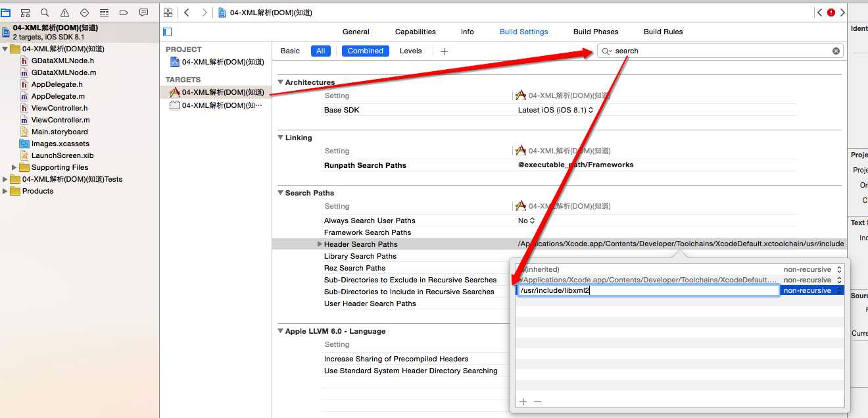Go back in editor history
Image resolution: width=868 pixels, height=418 pixels.
point(187,13)
